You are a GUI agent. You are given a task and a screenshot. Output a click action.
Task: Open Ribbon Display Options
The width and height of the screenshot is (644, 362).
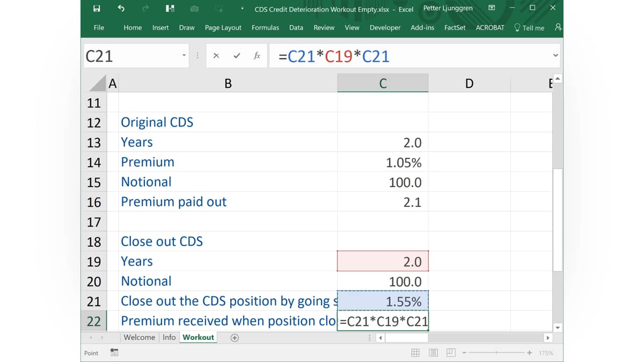[x=492, y=8]
